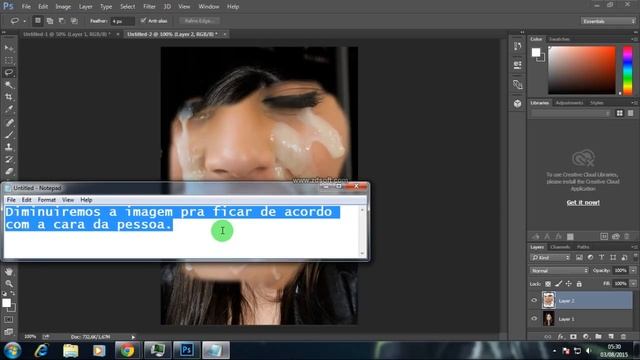This screenshot has height=360, width=640.
Task: Hide Layer 1 with its eye icon
Action: [534, 319]
